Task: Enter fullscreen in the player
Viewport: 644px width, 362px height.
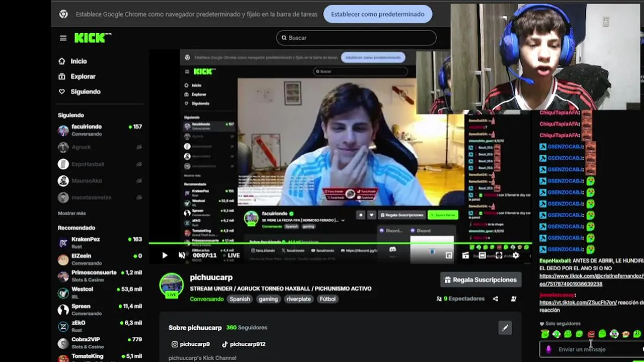Action: click(499, 255)
